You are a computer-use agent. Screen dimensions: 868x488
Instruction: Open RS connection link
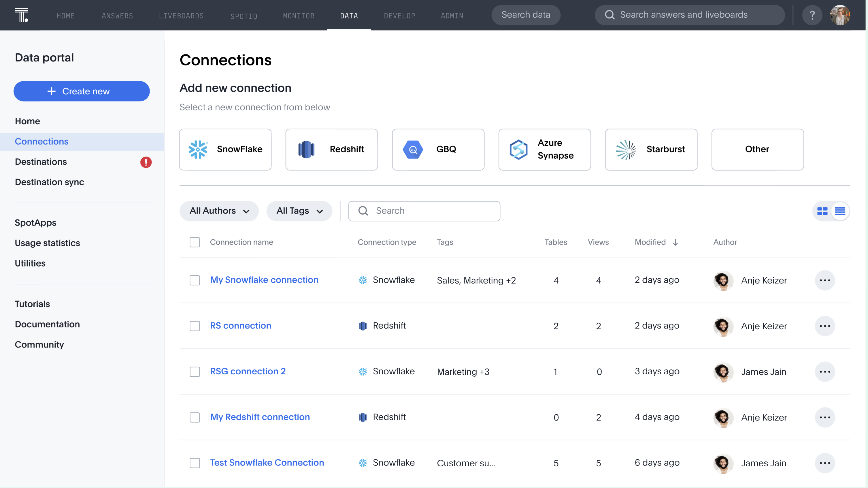[x=241, y=326]
